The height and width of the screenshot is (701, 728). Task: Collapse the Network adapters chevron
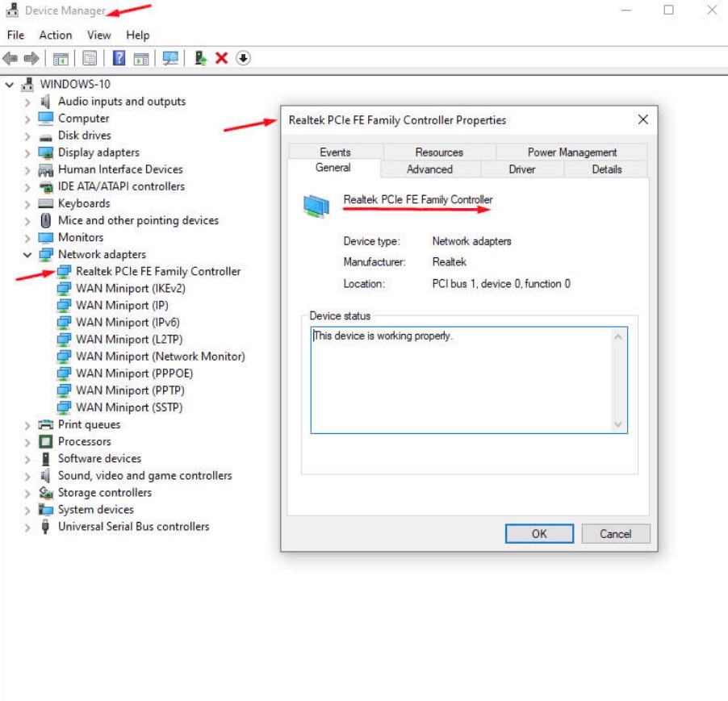coord(27,255)
